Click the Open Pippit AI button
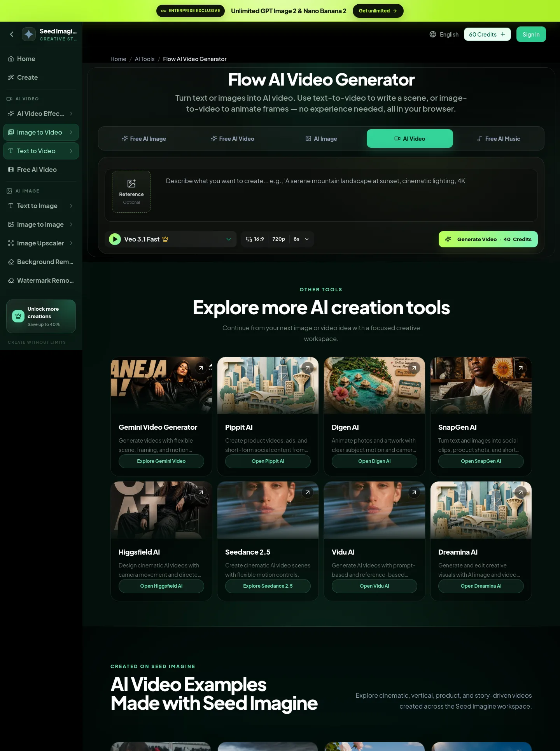Viewport: 560px width, 751px height. point(268,461)
